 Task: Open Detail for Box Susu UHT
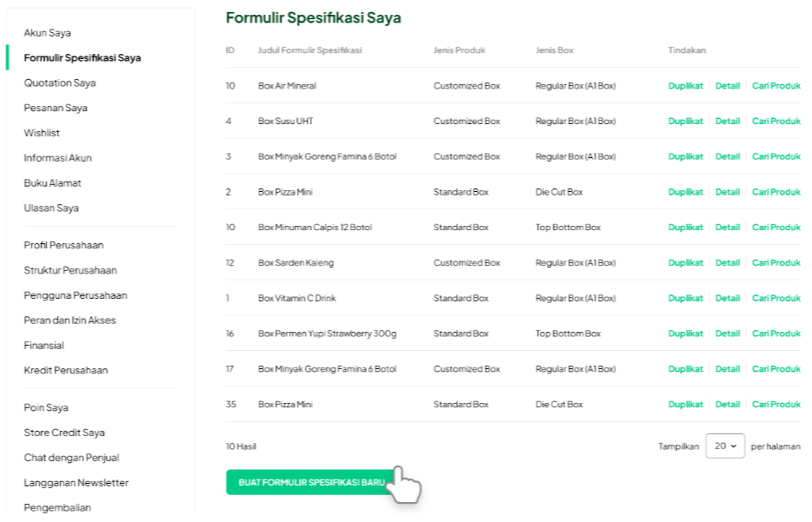point(728,122)
